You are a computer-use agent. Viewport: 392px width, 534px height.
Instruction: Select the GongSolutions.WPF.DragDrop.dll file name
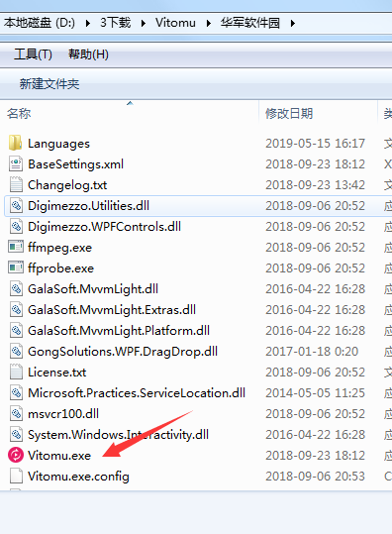tap(123, 351)
